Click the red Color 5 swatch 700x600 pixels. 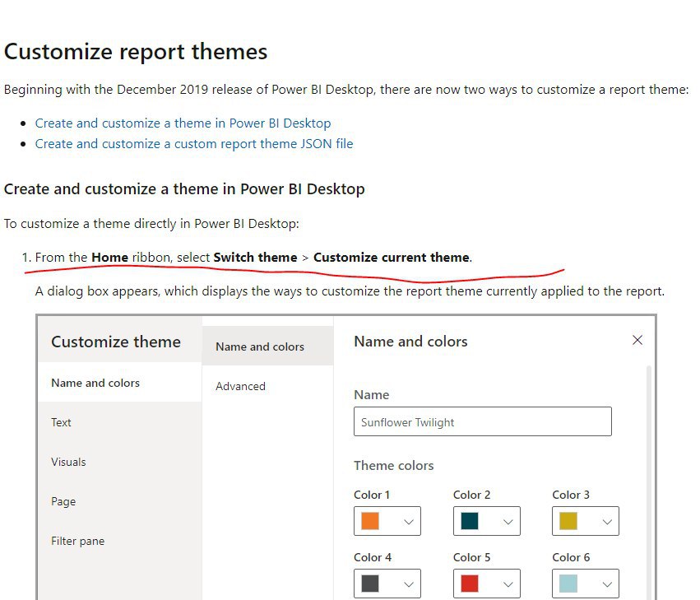pyautogui.click(x=470, y=584)
